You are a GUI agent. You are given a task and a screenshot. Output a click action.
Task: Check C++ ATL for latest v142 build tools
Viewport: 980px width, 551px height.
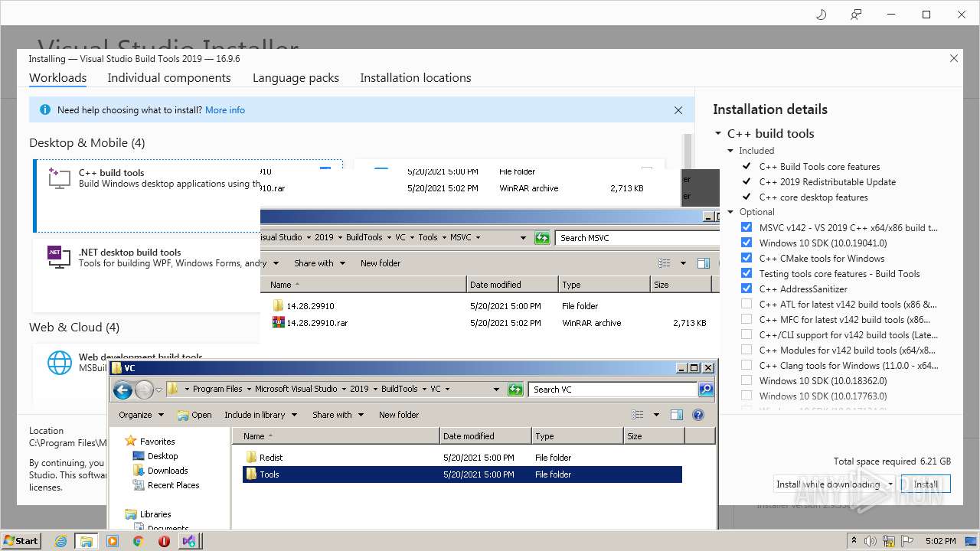coord(746,304)
